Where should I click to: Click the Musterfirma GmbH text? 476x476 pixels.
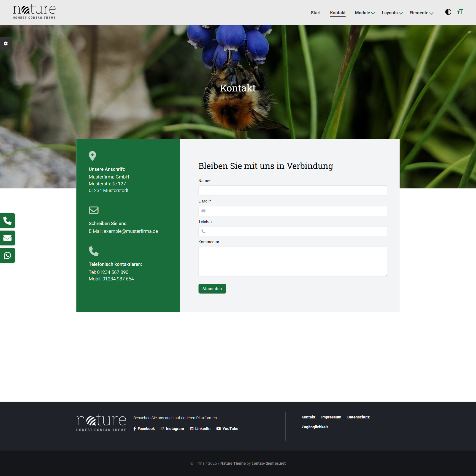[109, 177]
